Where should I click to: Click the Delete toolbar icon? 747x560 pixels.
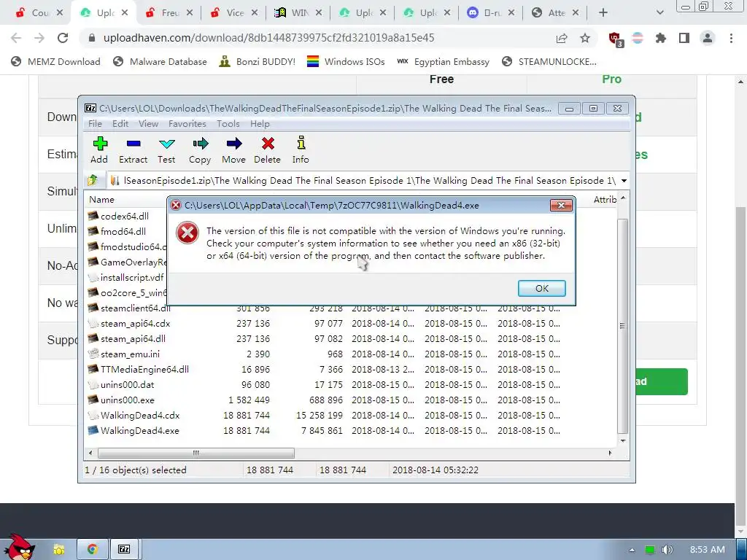click(267, 150)
